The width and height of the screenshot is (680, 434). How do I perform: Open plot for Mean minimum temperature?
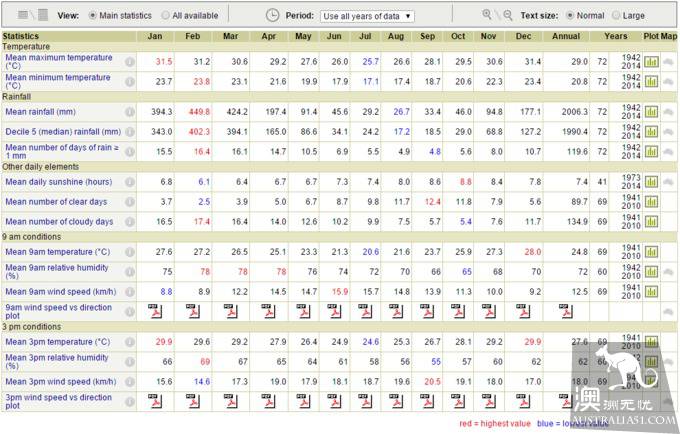651,82
